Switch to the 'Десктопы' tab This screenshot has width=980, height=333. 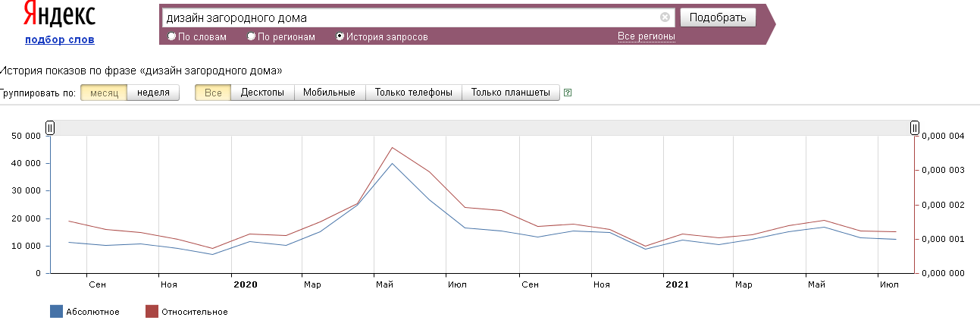coord(262,93)
